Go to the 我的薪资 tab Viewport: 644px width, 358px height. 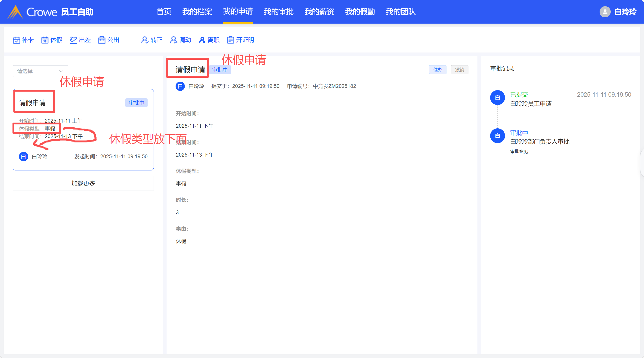point(319,12)
